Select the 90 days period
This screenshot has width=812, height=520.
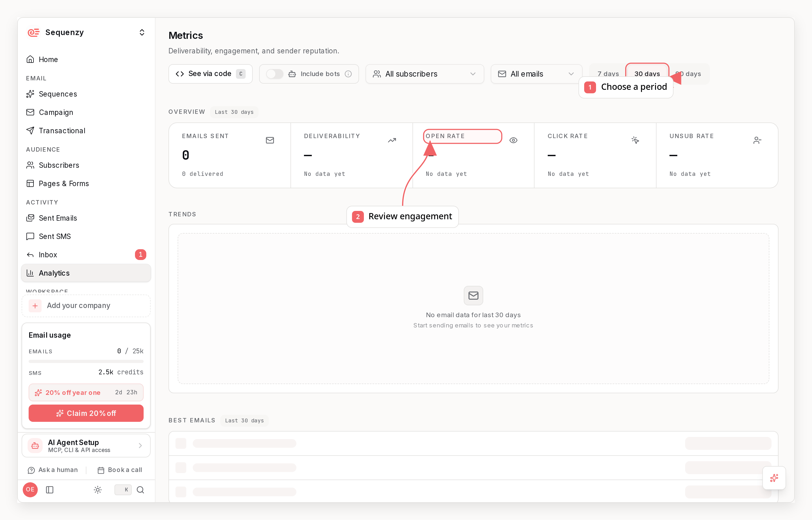point(688,74)
